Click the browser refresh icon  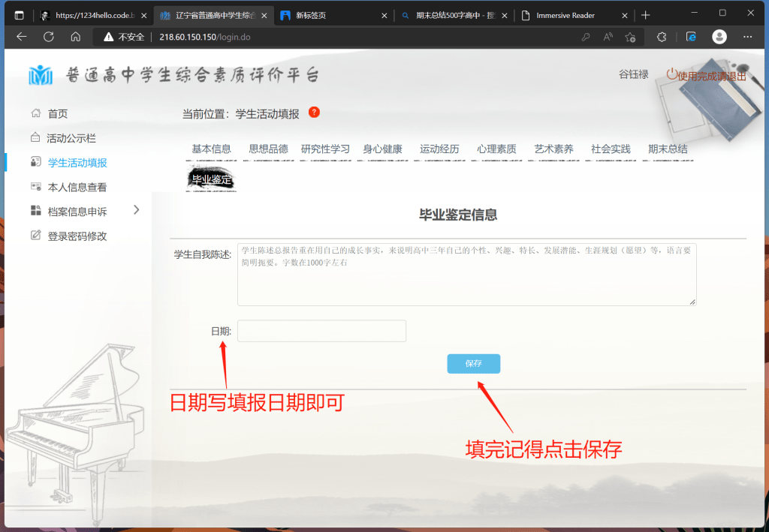(48, 37)
